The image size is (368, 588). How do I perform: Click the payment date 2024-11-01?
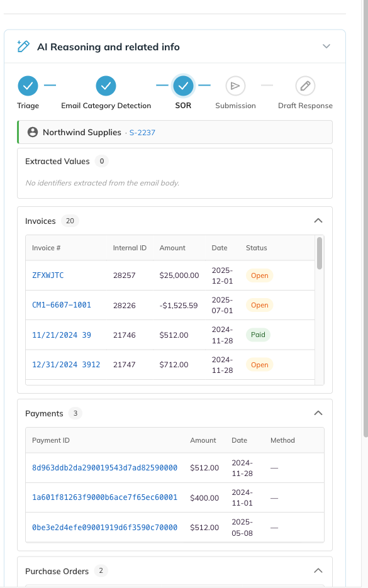(242, 497)
